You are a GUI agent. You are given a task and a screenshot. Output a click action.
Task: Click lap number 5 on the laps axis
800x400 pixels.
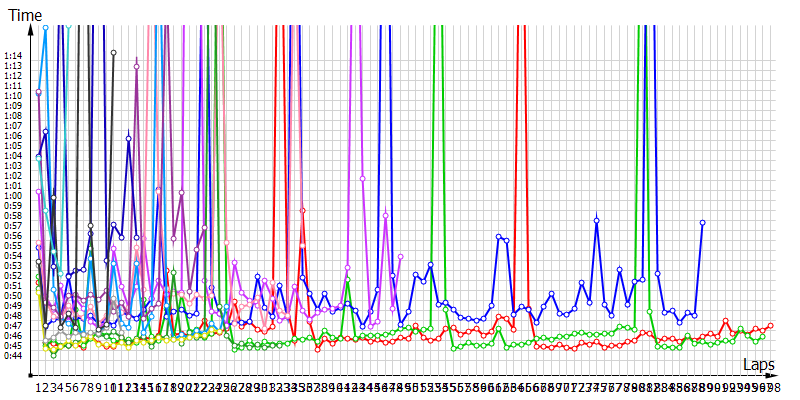(x=69, y=387)
